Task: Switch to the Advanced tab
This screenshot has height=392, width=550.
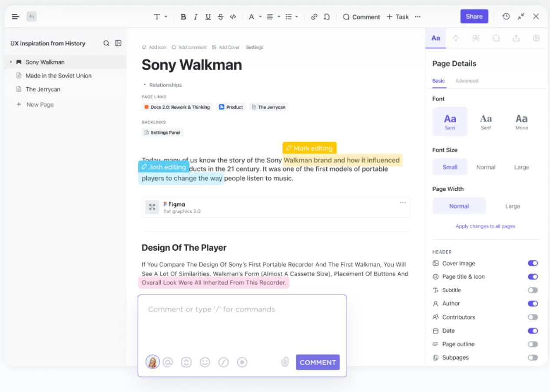Action: 467,81
